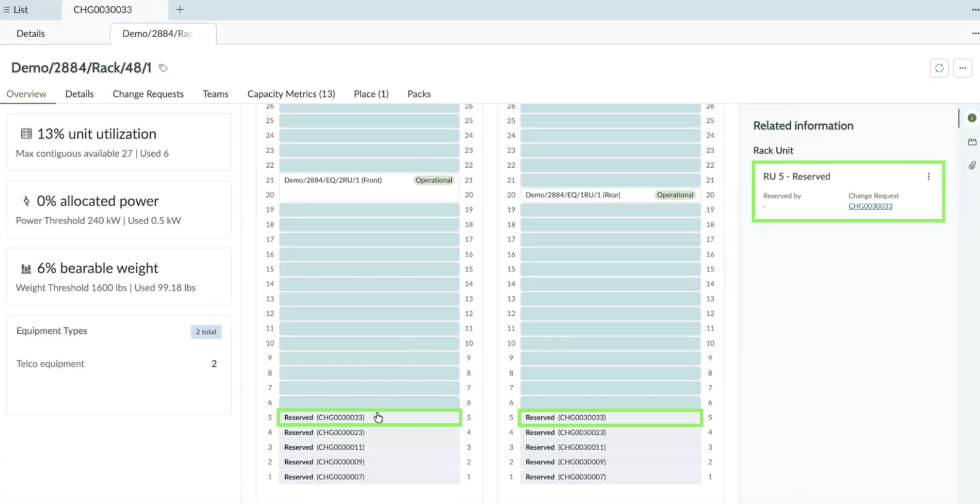Click empty rear rack unit 8 slot
Screen dimensions: 980x504
610,373
